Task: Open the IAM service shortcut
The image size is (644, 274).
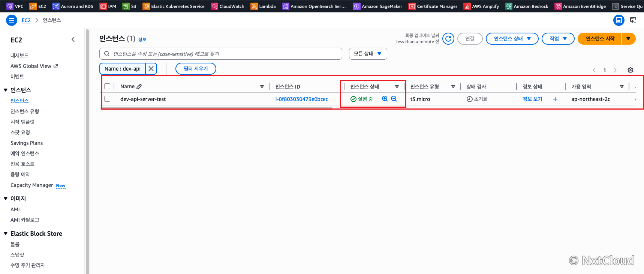Action: 108,6
